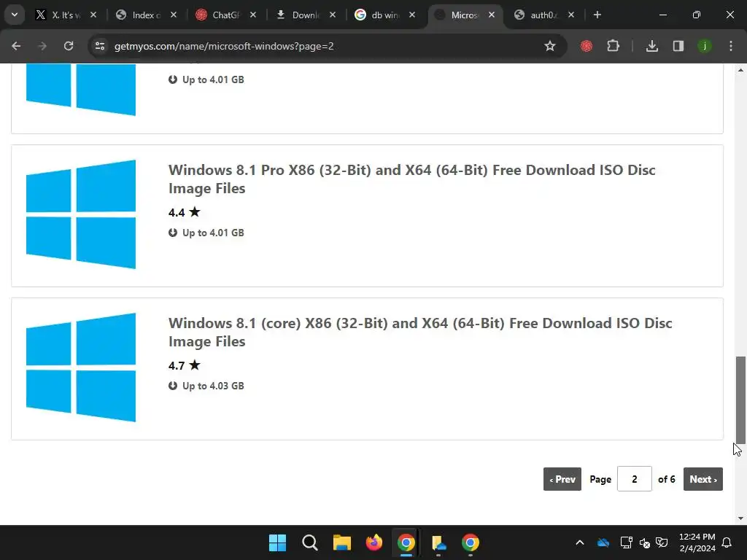Go back to previous page in browser
The image size is (747, 560).
tap(16, 46)
